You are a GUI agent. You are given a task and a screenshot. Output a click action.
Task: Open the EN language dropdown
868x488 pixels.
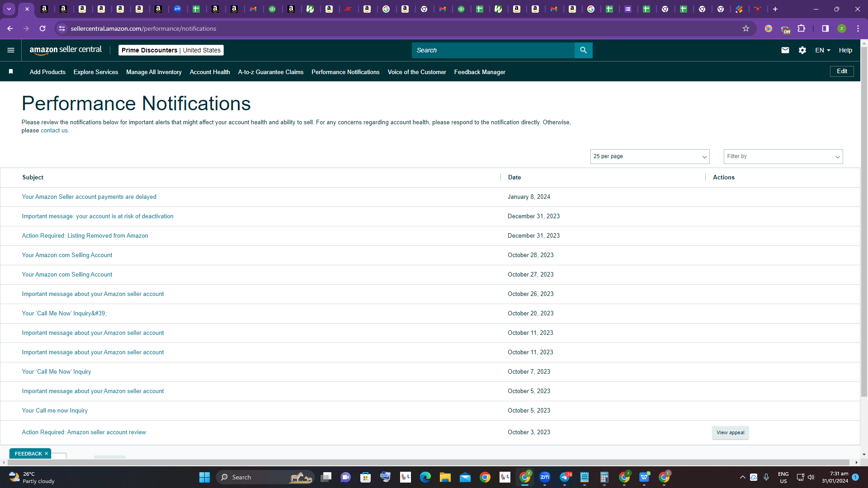tap(823, 50)
